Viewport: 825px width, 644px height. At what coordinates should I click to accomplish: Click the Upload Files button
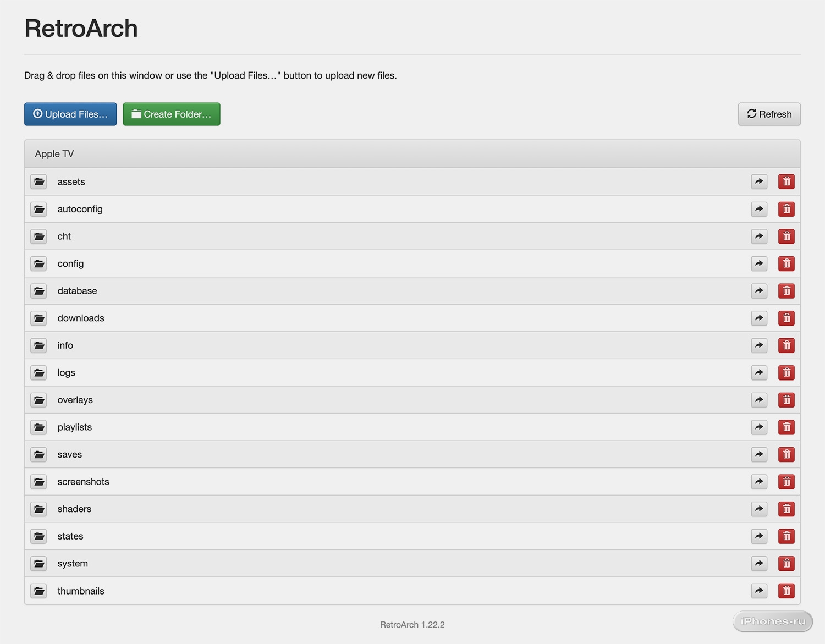click(70, 114)
